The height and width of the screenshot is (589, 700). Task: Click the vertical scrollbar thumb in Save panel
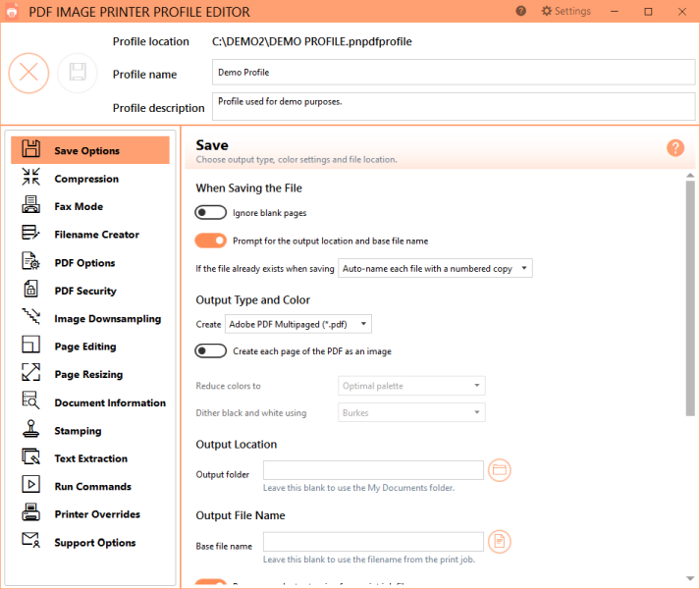click(690, 298)
